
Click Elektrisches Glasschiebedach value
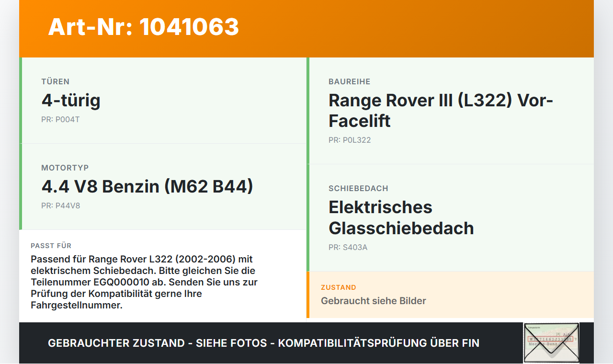(401, 217)
